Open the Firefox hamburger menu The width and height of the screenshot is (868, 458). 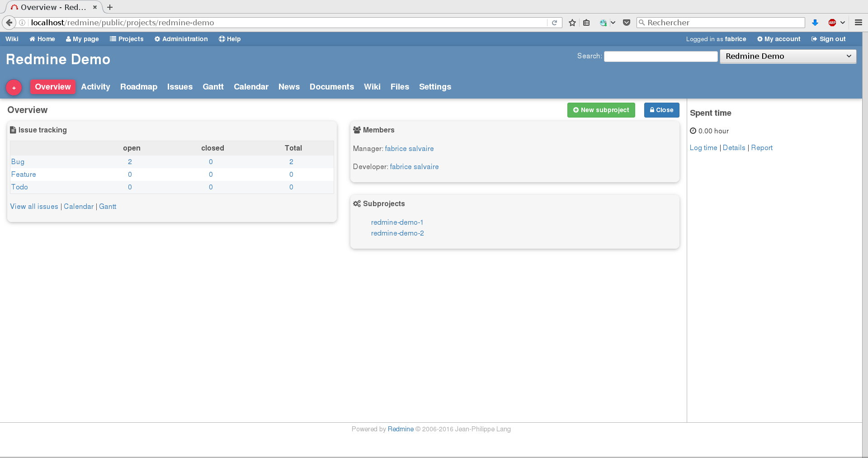(859, 22)
